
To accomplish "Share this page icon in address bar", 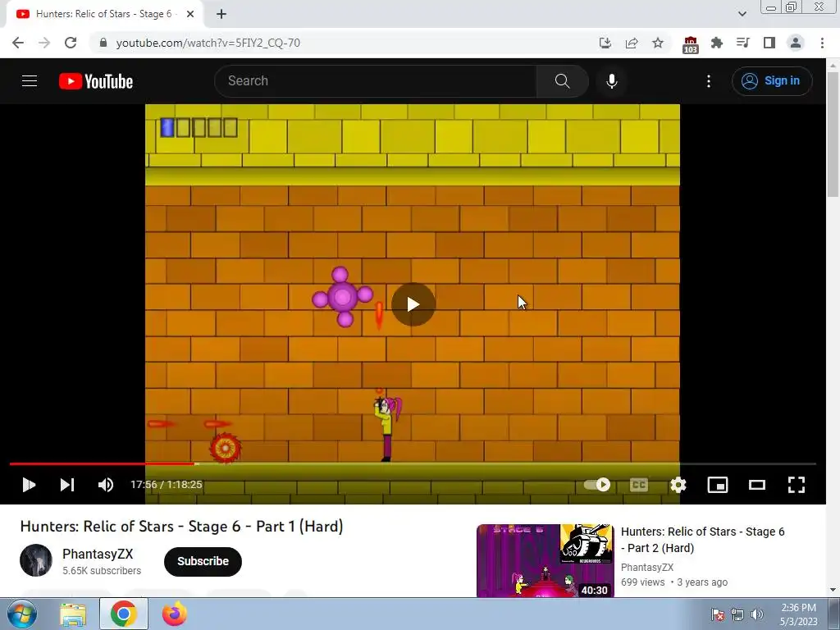I will point(632,43).
